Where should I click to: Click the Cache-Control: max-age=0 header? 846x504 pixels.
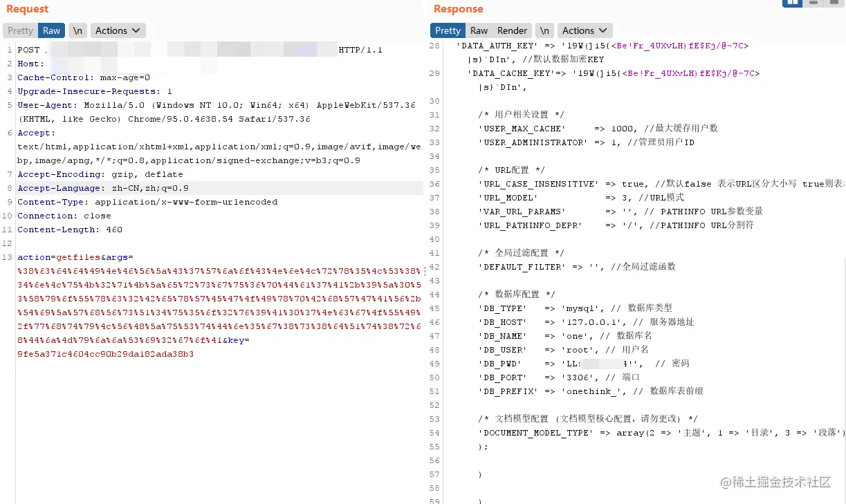[84, 77]
